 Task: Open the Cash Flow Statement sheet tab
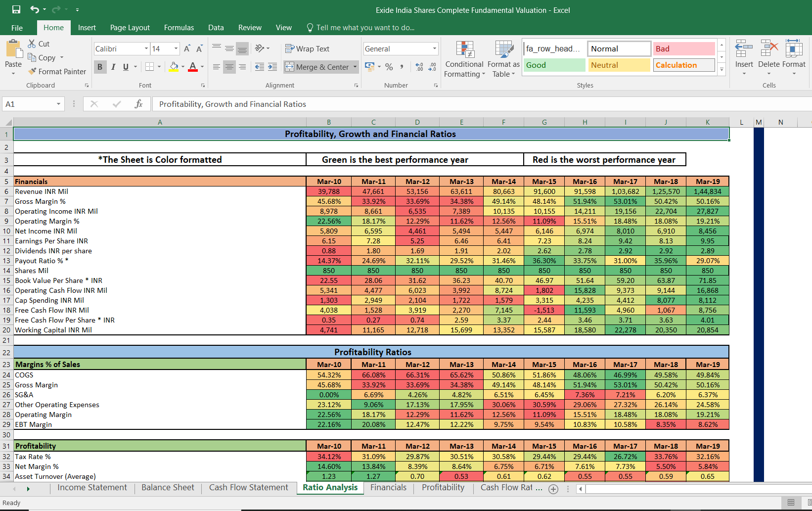tap(249, 488)
